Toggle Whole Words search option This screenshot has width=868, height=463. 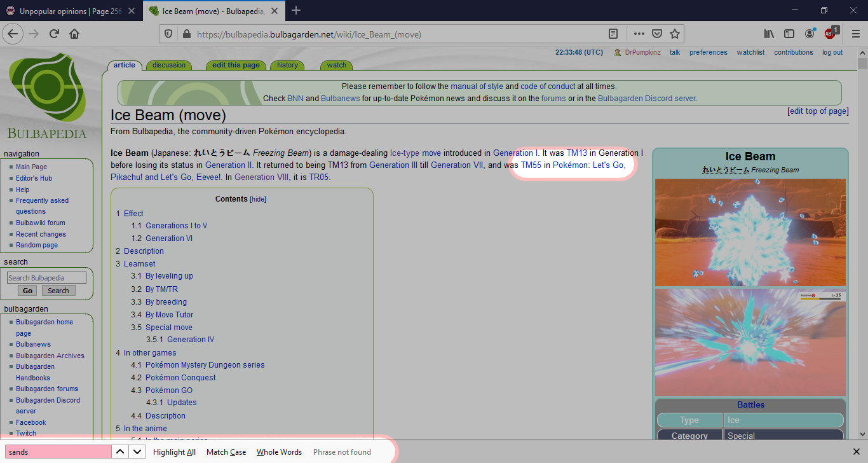279,452
